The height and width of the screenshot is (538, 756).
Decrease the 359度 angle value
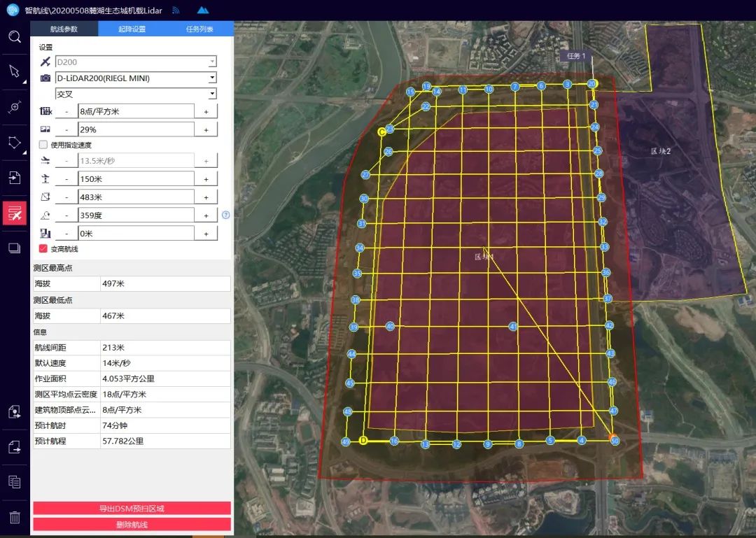tap(66, 215)
